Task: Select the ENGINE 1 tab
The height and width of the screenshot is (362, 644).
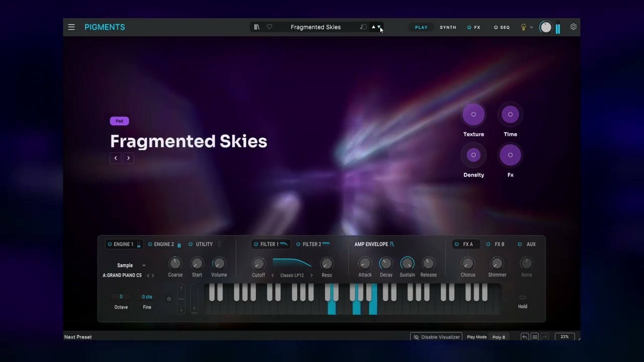Action: [124, 244]
